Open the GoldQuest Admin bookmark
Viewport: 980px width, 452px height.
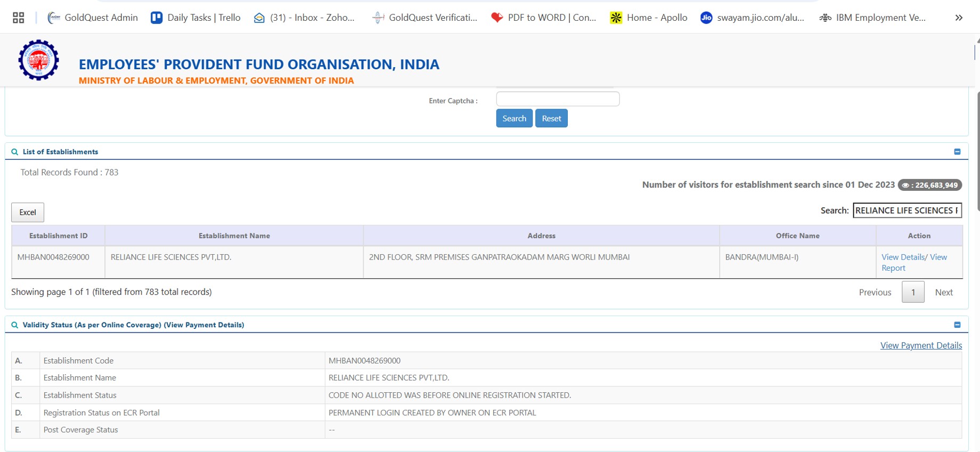tap(93, 18)
